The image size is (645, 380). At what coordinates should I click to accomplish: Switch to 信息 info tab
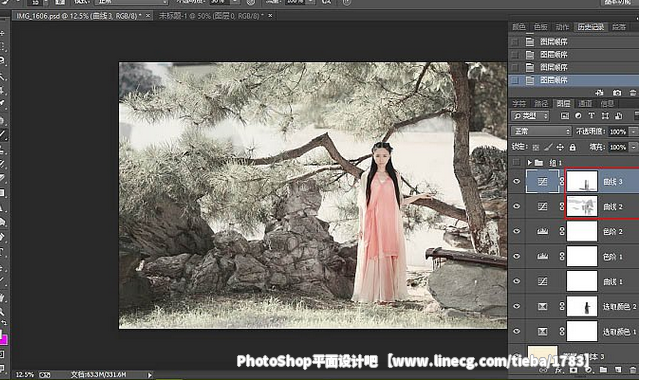[x=607, y=104]
